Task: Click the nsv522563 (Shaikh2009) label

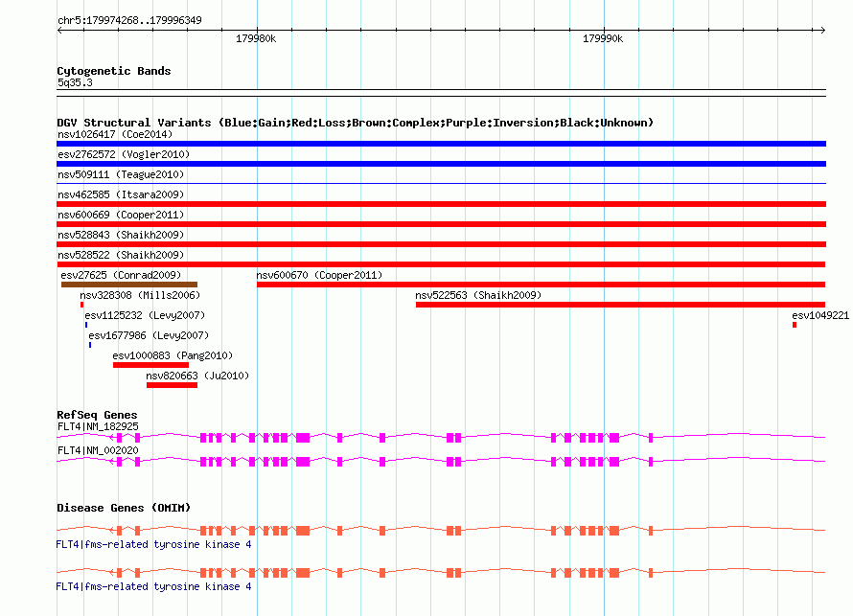Action: tap(478, 295)
